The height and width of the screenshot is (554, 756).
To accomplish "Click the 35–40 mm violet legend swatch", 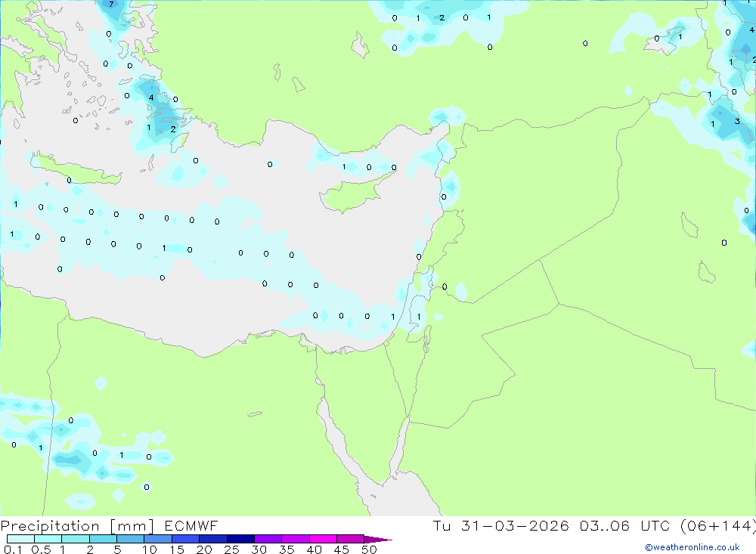I will pos(295,539).
